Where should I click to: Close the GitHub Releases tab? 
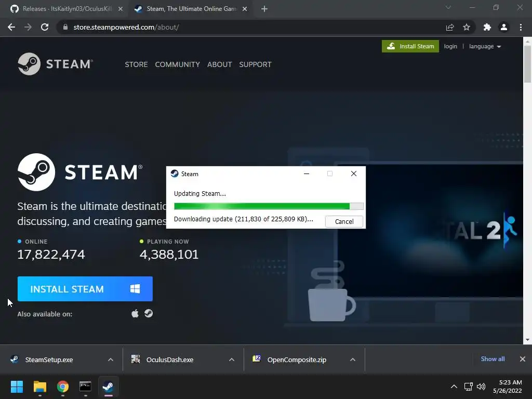[x=121, y=9]
